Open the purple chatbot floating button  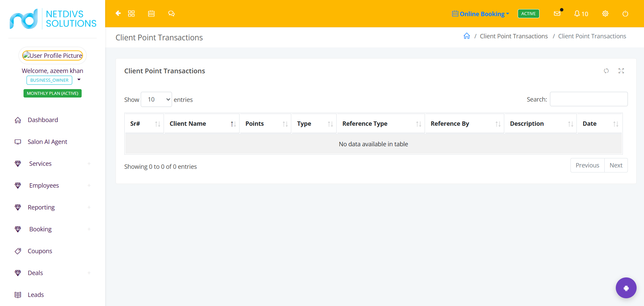[626, 288]
